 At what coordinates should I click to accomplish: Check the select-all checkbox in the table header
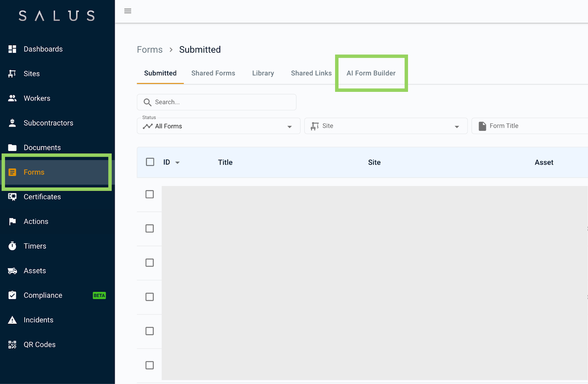(150, 162)
